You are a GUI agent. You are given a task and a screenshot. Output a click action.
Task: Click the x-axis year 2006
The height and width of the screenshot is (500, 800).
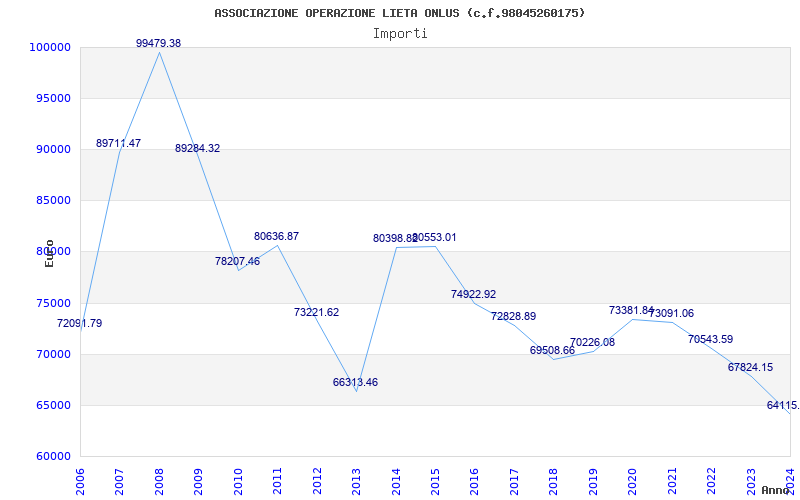[x=81, y=481]
